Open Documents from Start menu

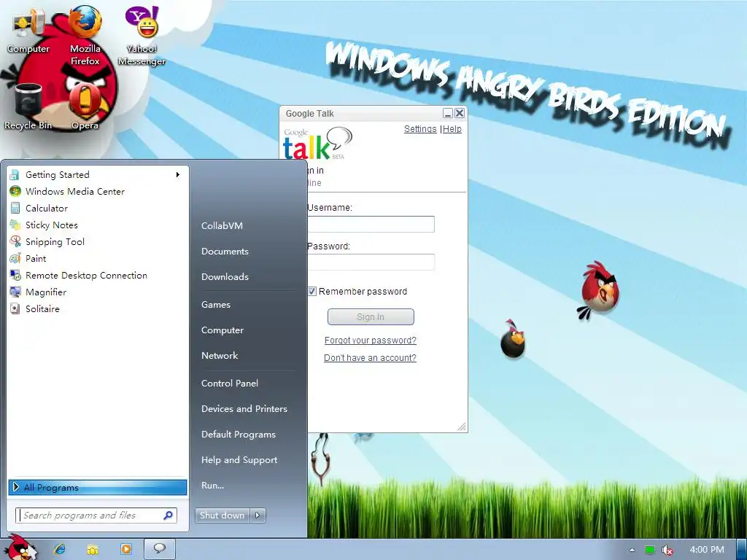[x=225, y=251]
